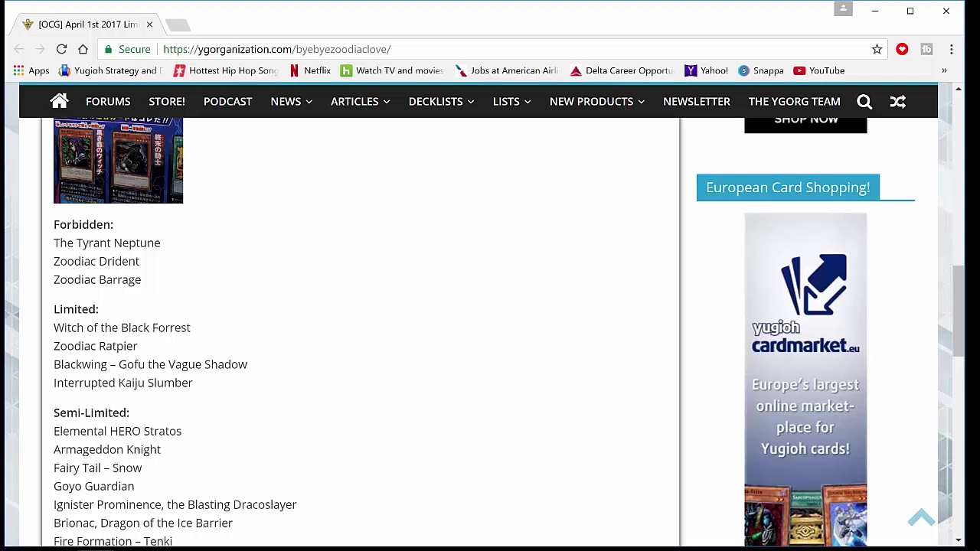Click the scroll-to-top arrow icon
980x551 pixels.
tap(921, 517)
